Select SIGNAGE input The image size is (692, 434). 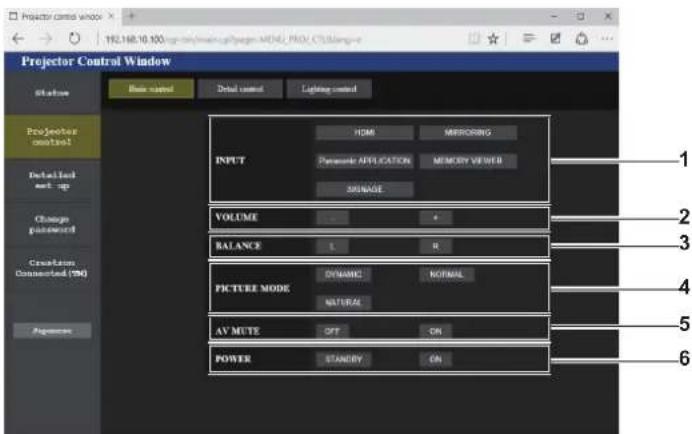point(365,189)
